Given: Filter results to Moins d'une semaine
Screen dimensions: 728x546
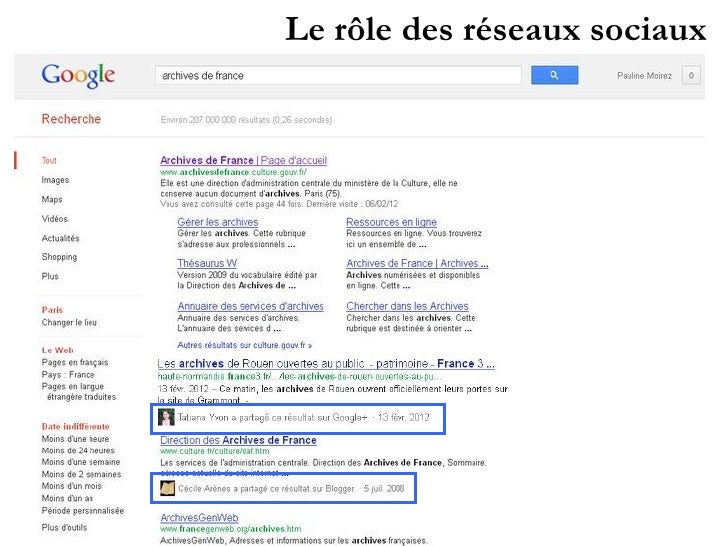Looking at the screenshot, I should [x=80, y=462].
